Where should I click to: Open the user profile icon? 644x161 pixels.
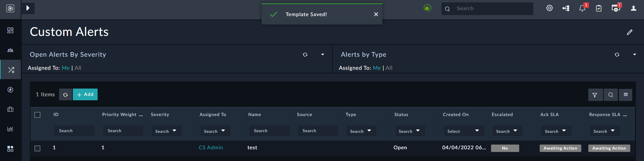[633, 8]
